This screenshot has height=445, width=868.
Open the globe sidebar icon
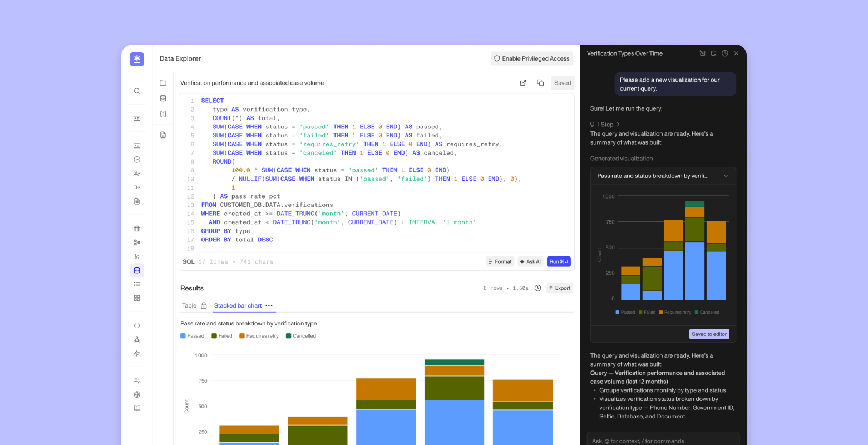(x=137, y=394)
